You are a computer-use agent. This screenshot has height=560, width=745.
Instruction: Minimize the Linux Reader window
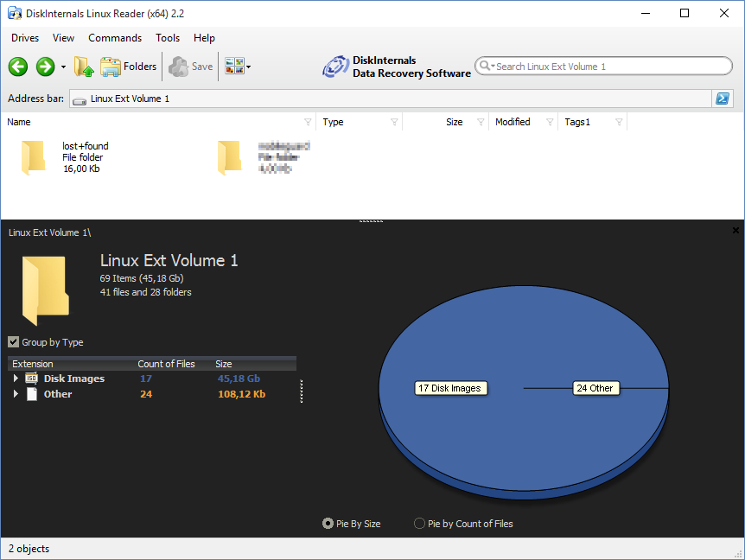click(x=646, y=13)
